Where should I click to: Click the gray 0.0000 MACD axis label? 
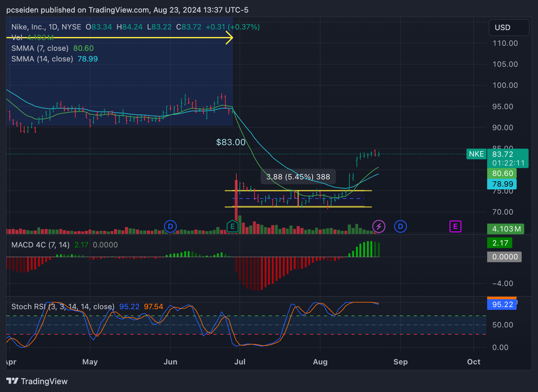[504, 257]
